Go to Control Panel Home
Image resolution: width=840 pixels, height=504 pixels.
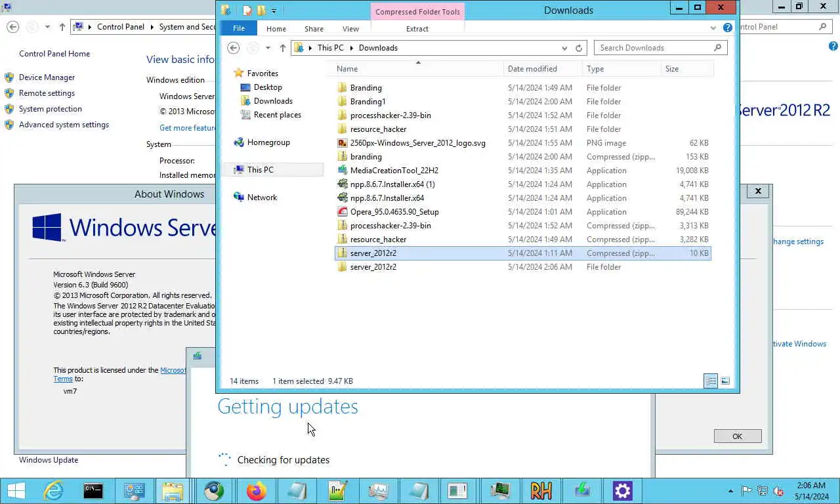click(54, 54)
